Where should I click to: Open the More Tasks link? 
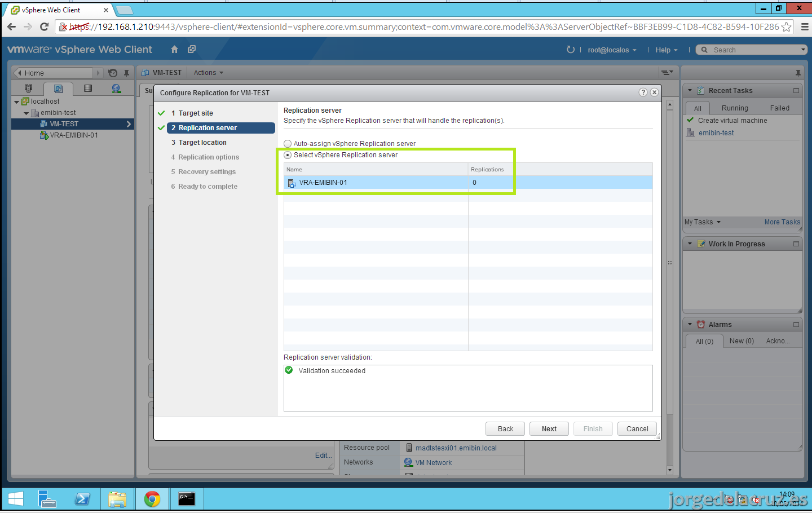[x=782, y=222]
